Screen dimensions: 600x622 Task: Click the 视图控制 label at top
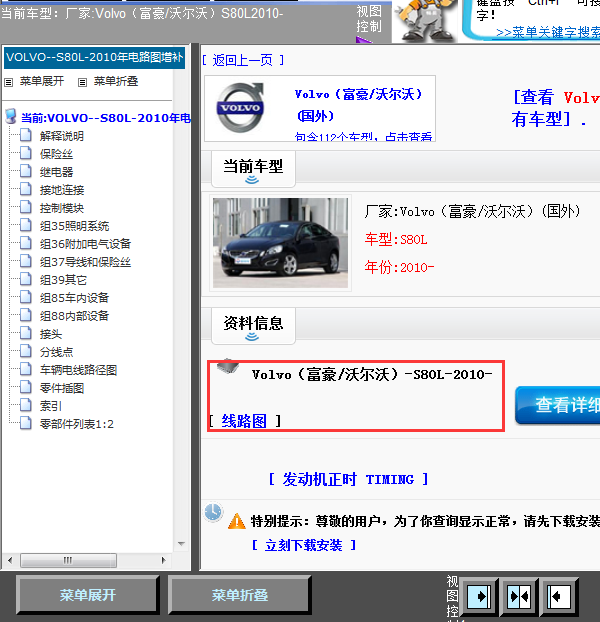coord(368,19)
